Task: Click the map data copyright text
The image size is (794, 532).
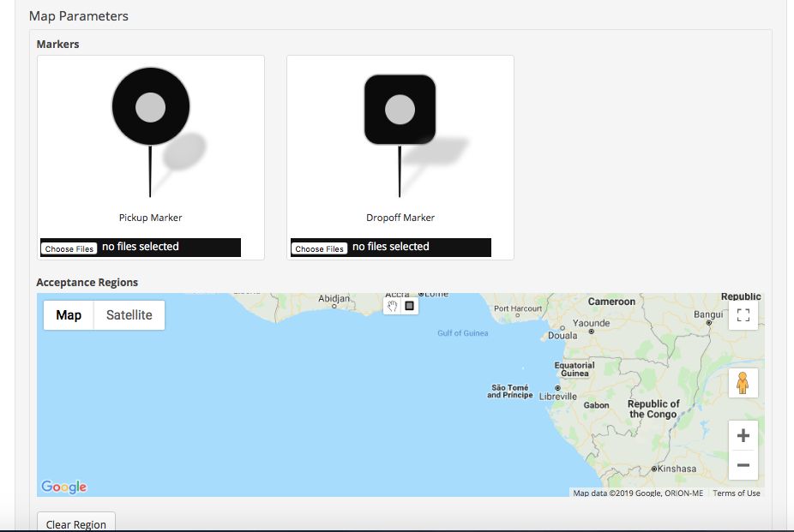Action: click(x=638, y=493)
